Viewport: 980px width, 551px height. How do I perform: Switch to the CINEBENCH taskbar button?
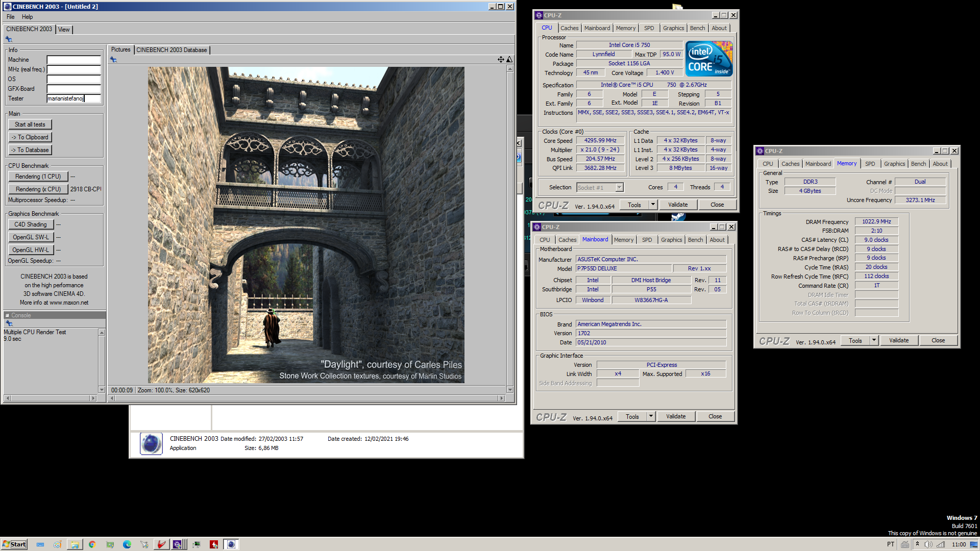click(x=231, y=544)
